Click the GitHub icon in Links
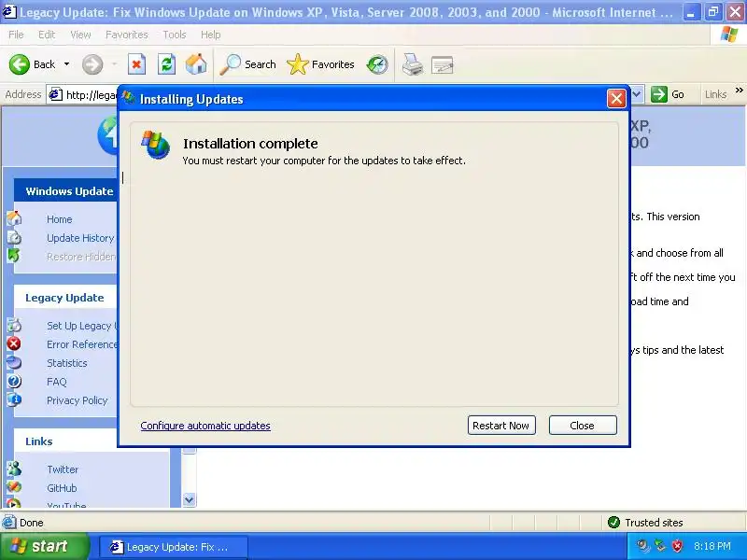The height and width of the screenshot is (560, 747). coord(14,487)
